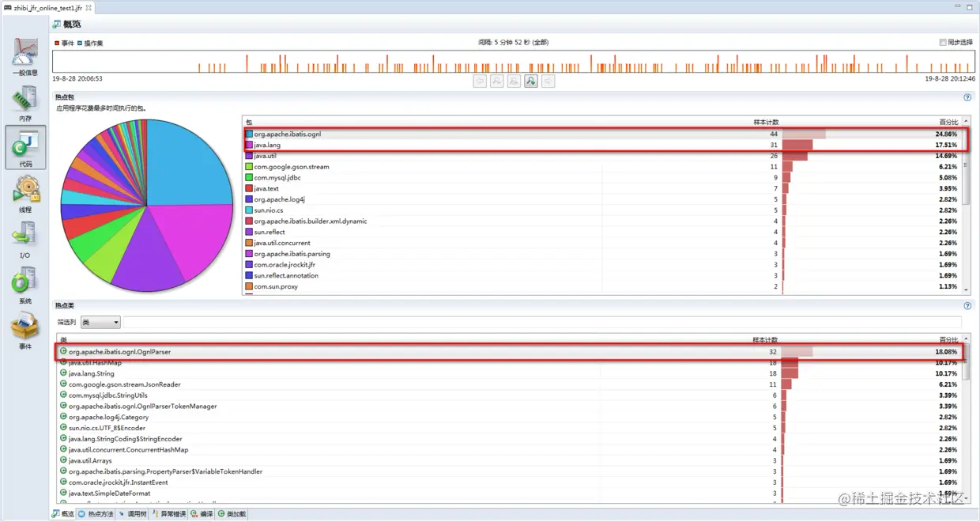Click java.lang package color swatch
Image resolution: width=980 pixels, height=522 pixels.
(249, 145)
